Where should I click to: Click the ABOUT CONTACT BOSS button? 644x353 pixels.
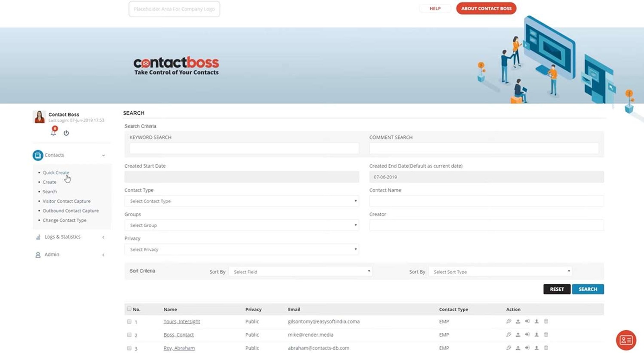tap(486, 8)
